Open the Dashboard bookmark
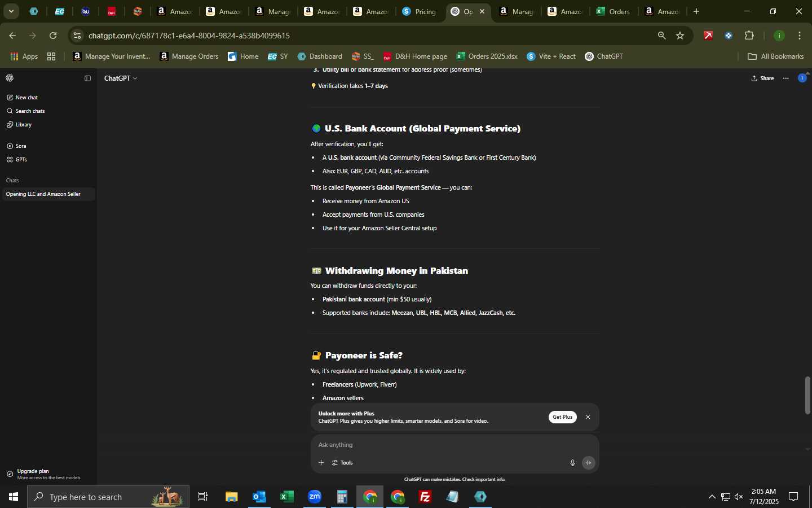 pyautogui.click(x=320, y=56)
